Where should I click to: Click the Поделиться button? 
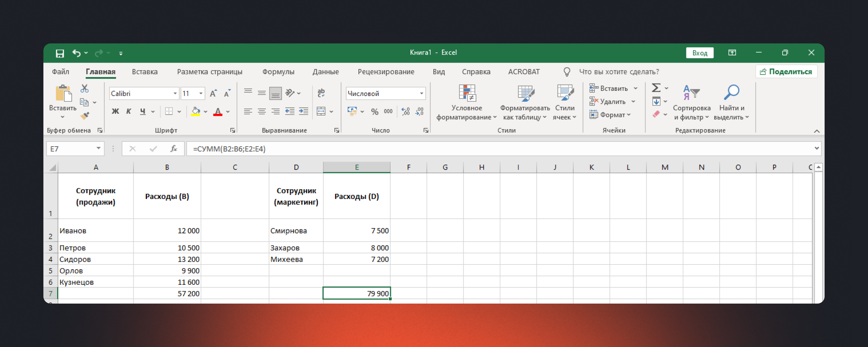click(786, 72)
